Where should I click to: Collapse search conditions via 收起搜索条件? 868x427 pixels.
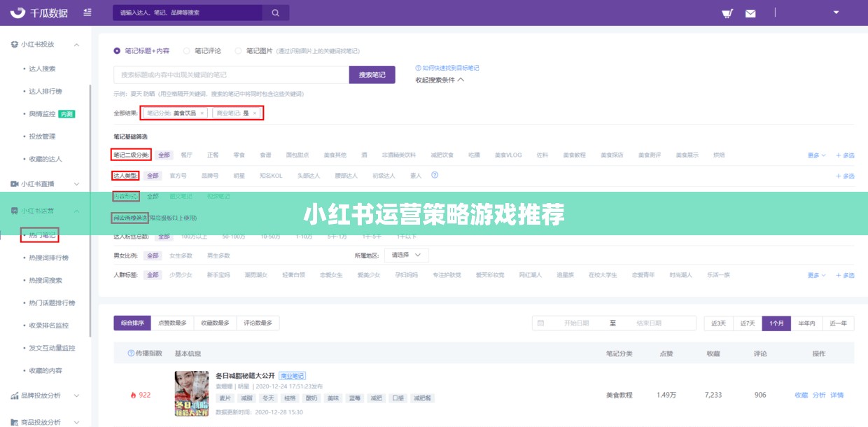click(x=440, y=80)
